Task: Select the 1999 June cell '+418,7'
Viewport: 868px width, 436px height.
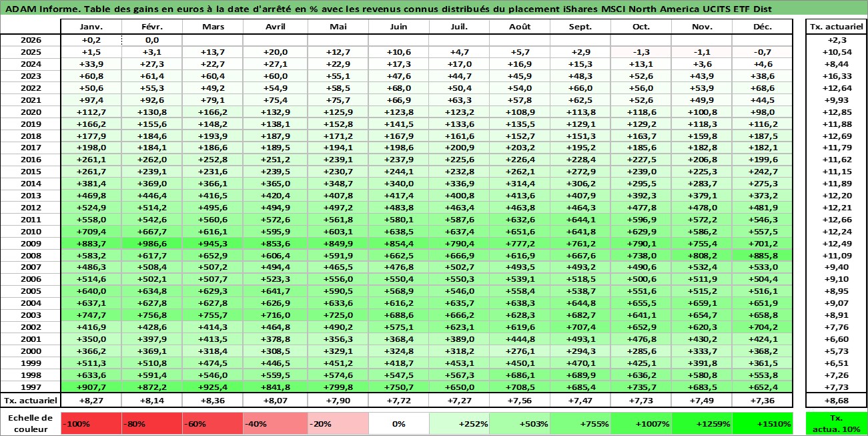Action: click(398, 363)
